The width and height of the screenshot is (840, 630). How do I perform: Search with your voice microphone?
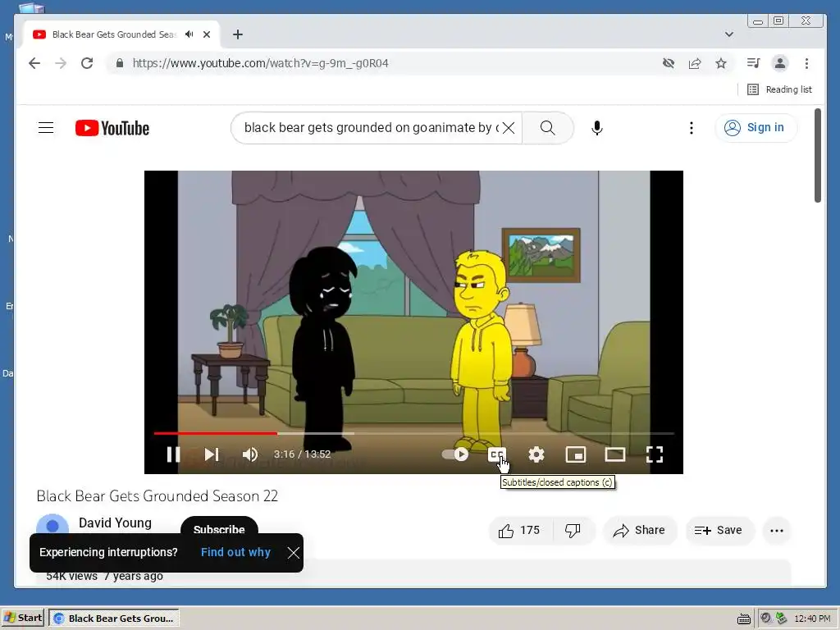coord(597,127)
